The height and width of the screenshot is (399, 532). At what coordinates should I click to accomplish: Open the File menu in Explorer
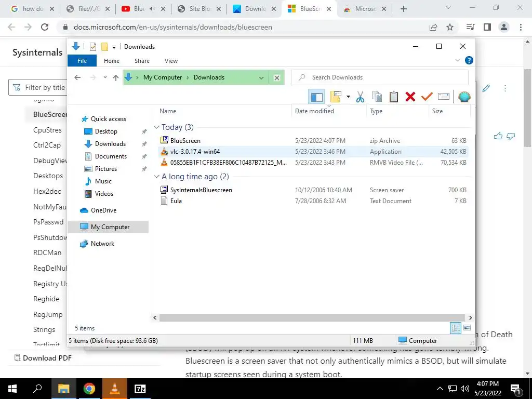click(82, 61)
